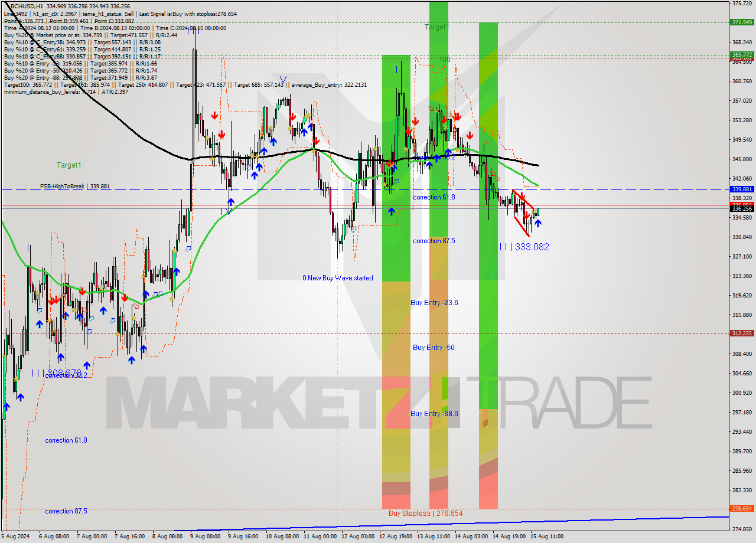Click the '0 New Buy Wave started' label
The width and height of the screenshot is (756, 543).
point(338,278)
